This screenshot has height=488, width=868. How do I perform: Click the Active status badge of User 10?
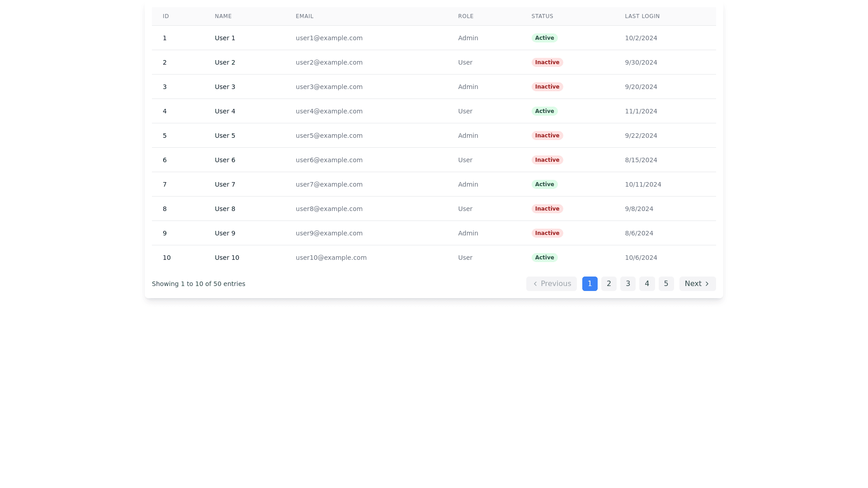[544, 258]
